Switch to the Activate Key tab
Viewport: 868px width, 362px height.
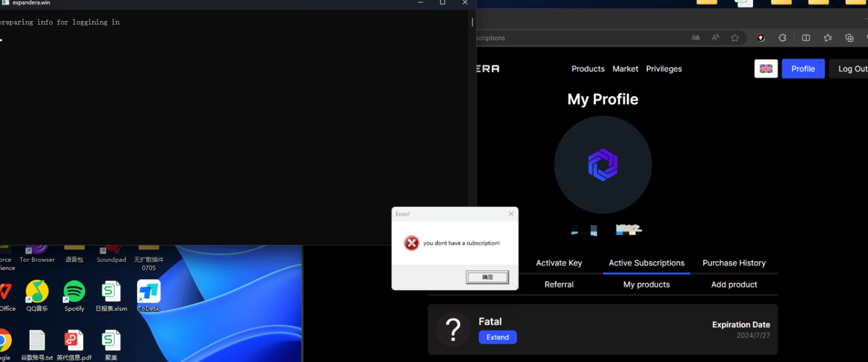pyautogui.click(x=559, y=263)
